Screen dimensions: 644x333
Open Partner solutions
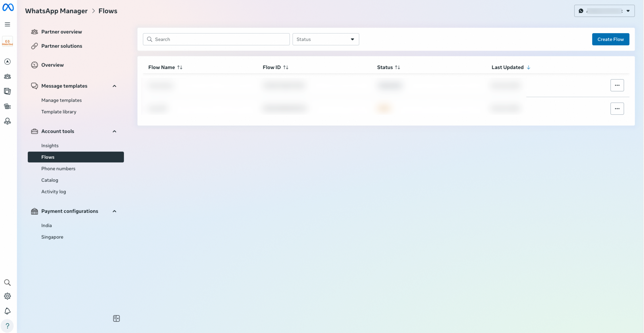coord(62,46)
